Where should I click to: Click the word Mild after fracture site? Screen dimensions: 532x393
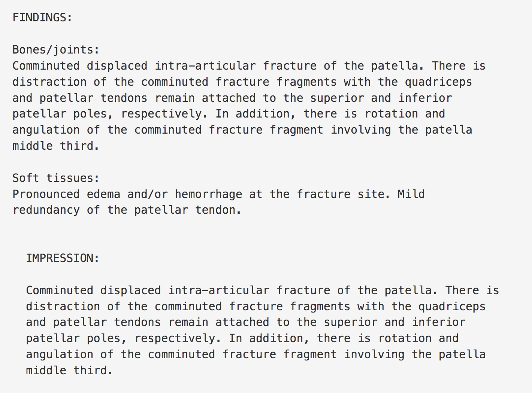point(411,194)
